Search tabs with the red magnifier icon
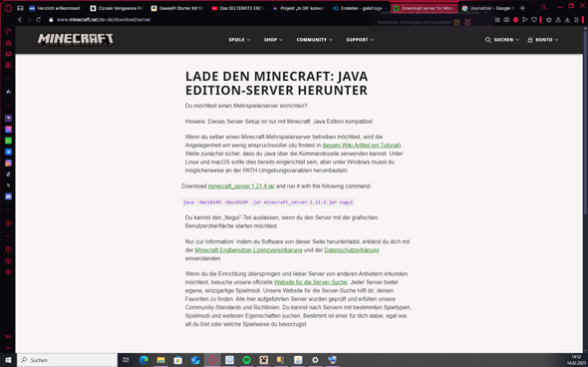This screenshot has height=367, width=588. click(543, 7)
